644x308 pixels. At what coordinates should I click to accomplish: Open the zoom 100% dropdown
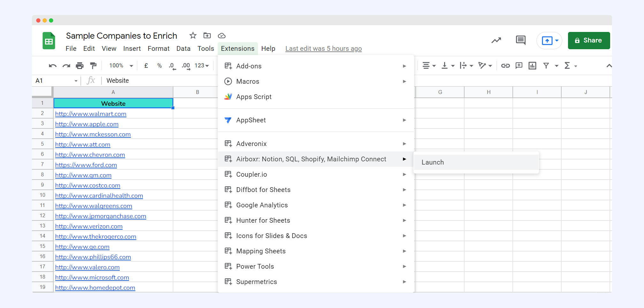(121, 65)
